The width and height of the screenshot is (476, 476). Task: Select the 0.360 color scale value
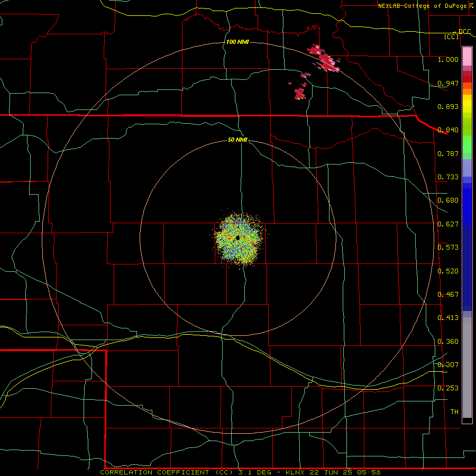pos(448,342)
